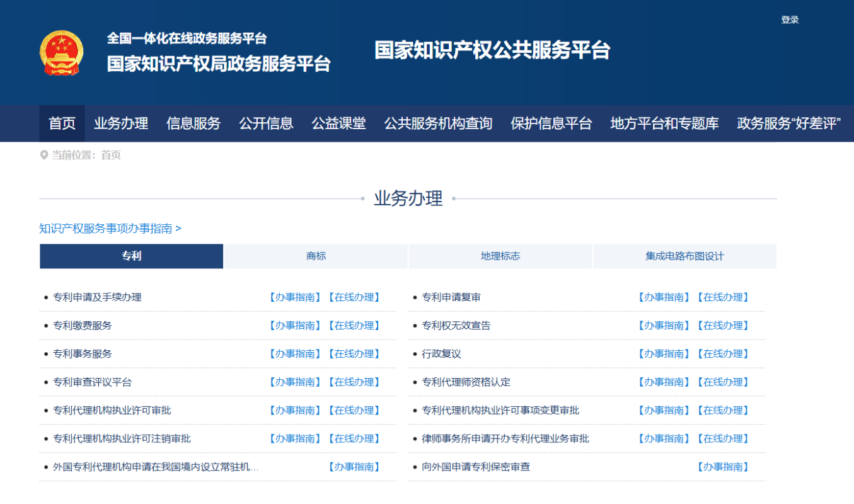Click the location pin icon in breadcrumb
854x504 pixels.
point(44,155)
